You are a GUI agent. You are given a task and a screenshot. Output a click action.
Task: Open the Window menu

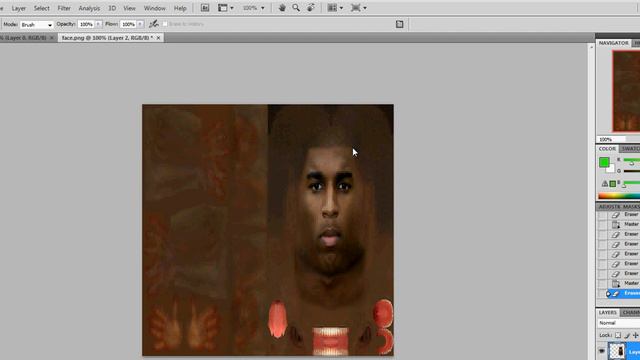coord(155,8)
